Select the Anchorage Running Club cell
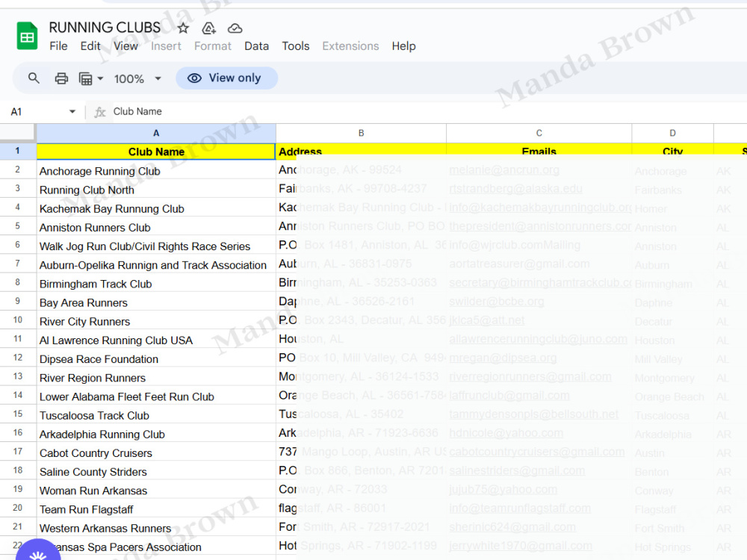747x560 pixels. (156, 170)
